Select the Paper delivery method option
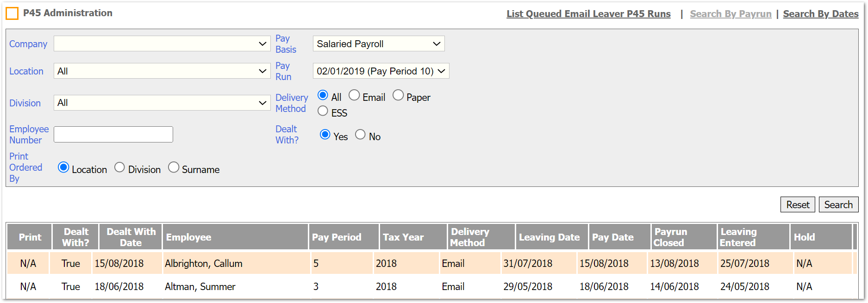 click(398, 95)
